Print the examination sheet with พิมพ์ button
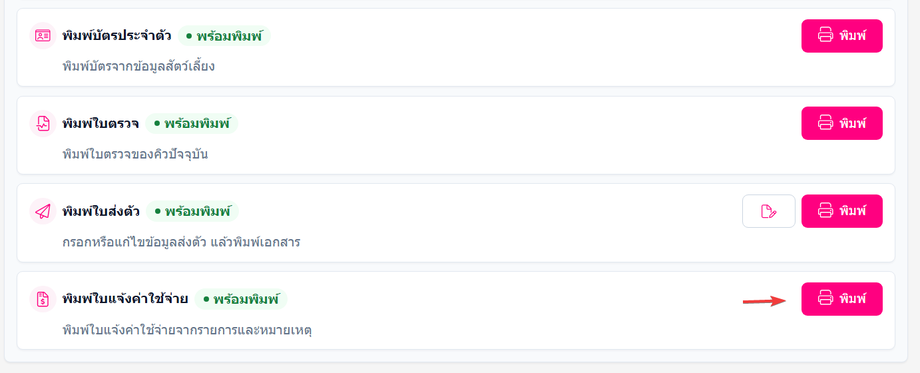The image size is (920, 373). click(842, 123)
